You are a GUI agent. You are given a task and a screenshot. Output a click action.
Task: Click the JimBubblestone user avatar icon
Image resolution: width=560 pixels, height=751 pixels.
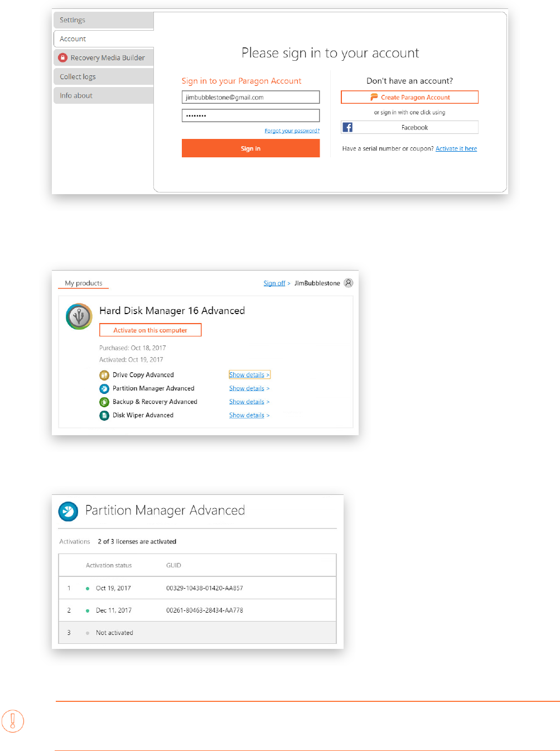(x=349, y=283)
